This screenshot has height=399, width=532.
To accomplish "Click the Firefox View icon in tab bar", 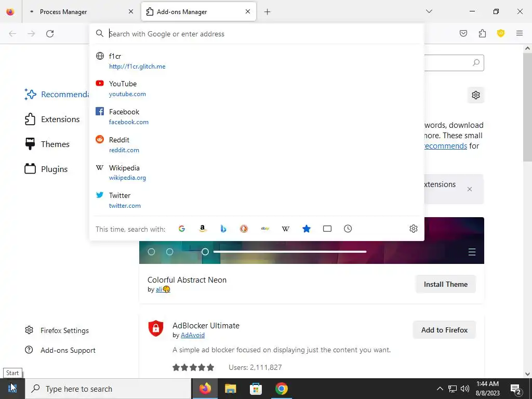I will coord(10,11).
